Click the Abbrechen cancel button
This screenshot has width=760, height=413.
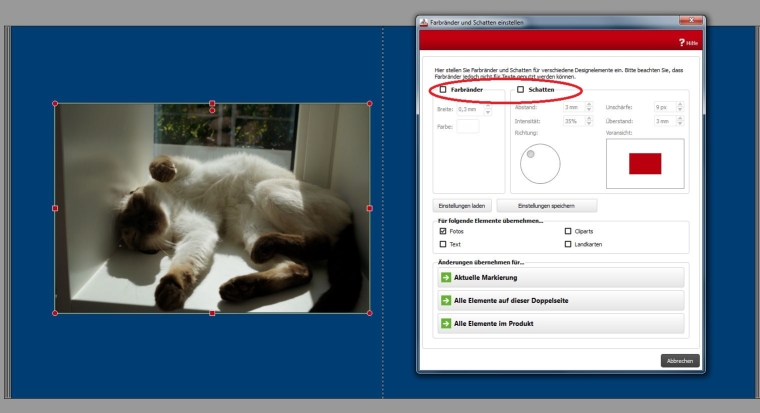tap(680, 361)
